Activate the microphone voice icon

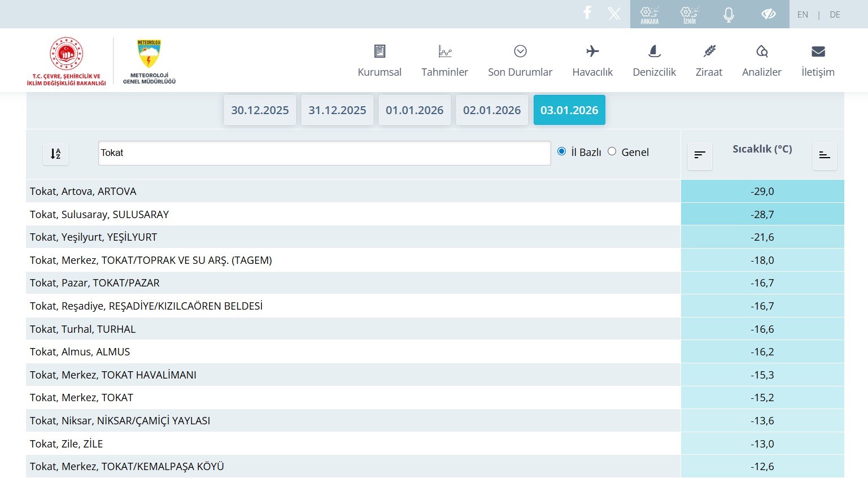[729, 14]
